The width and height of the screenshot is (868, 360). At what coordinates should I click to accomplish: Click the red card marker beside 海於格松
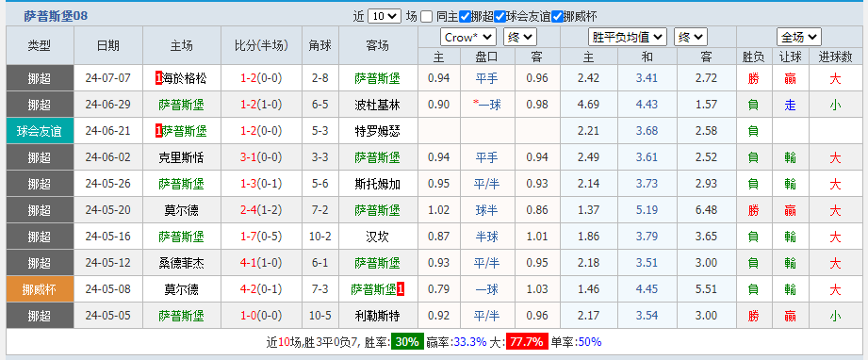tap(159, 78)
